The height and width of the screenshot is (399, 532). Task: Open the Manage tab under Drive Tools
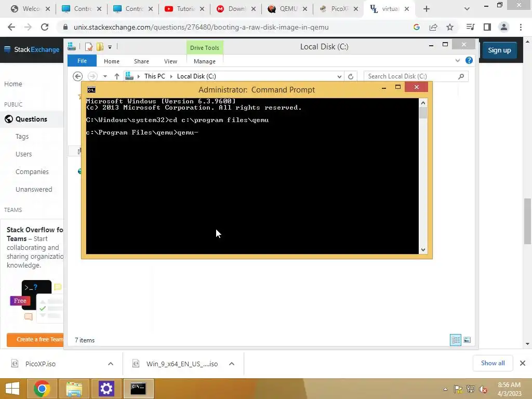(205, 61)
